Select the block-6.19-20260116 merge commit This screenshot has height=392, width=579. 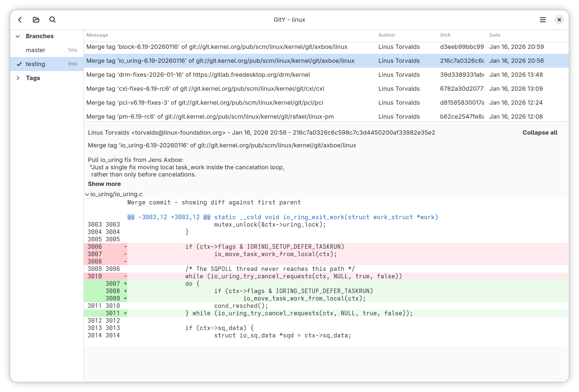(217, 47)
